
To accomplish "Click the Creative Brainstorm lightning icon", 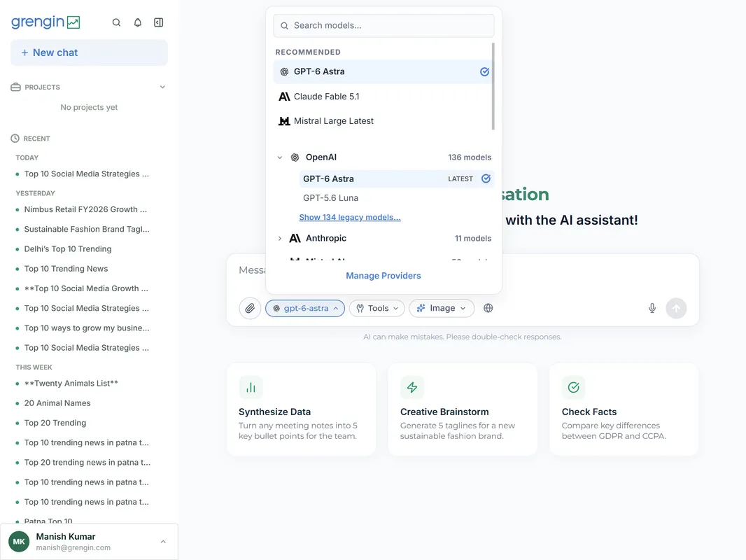I will click(x=412, y=387).
